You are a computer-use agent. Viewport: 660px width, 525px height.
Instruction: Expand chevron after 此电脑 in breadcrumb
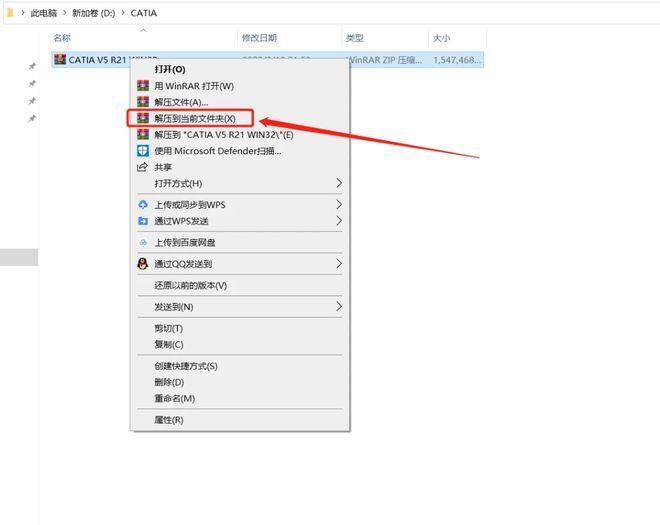64,13
